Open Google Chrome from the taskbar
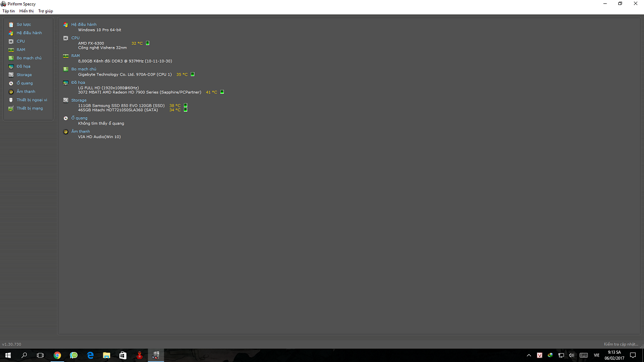Image resolution: width=644 pixels, height=362 pixels. pos(57,355)
